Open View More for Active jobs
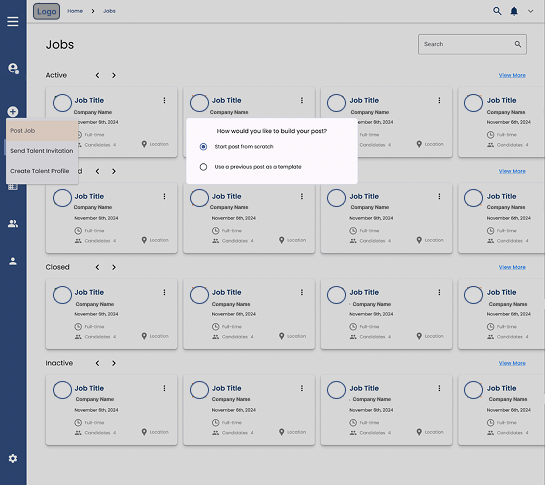Screen dimensions: 545x485 point(512,75)
